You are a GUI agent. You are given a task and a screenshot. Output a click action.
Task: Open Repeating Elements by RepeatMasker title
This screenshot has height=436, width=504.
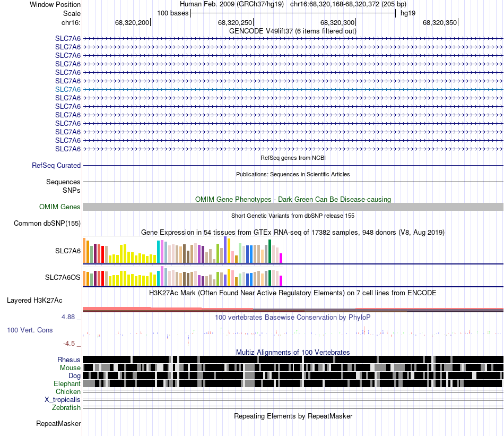pos(293,416)
